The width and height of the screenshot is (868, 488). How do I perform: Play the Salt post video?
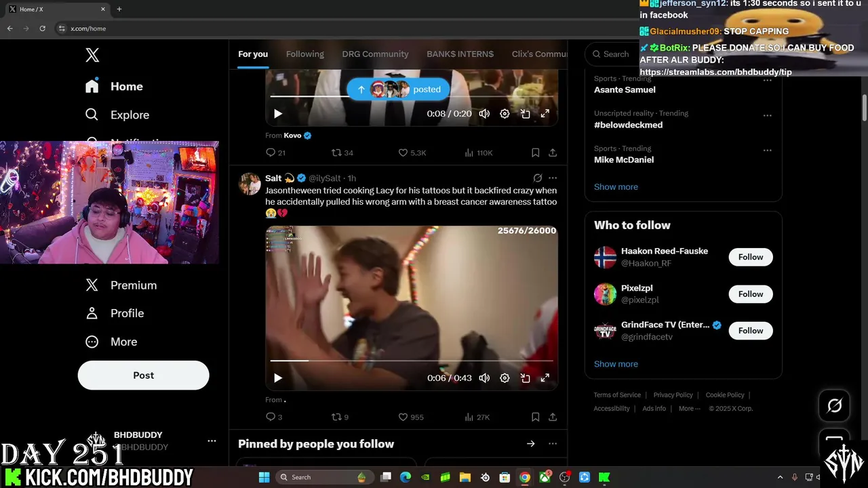coord(277,378)
